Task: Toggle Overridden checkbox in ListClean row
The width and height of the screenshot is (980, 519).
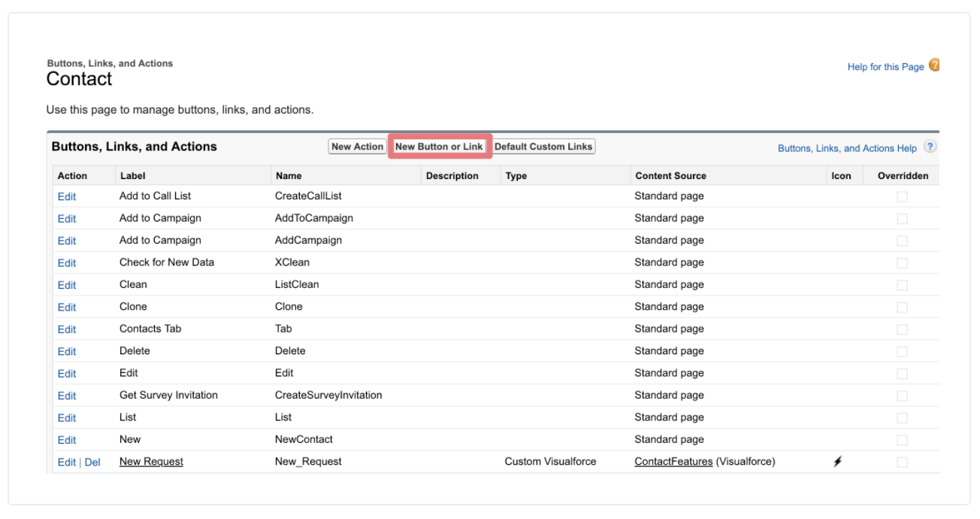Action: tap(902, 285)
